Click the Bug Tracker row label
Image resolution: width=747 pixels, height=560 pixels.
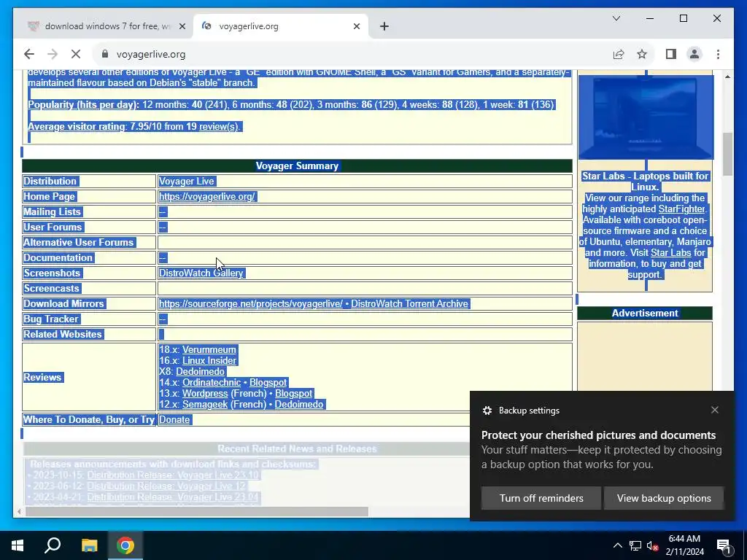(x=51, y=319)
